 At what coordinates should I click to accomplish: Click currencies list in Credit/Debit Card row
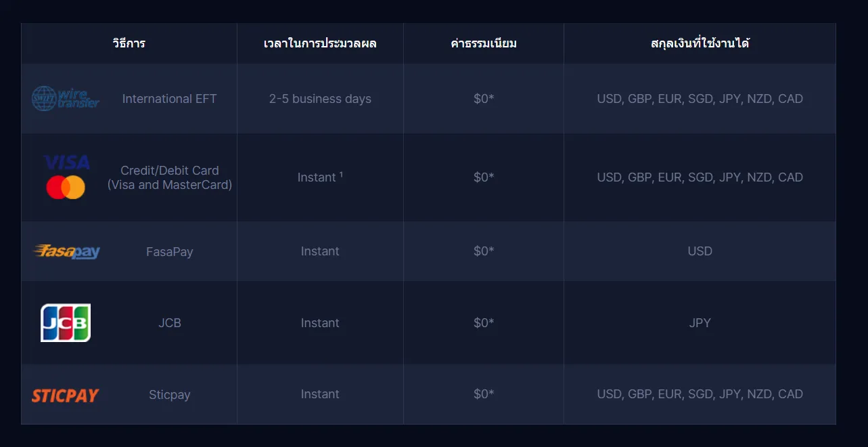(x=700, y=177)
